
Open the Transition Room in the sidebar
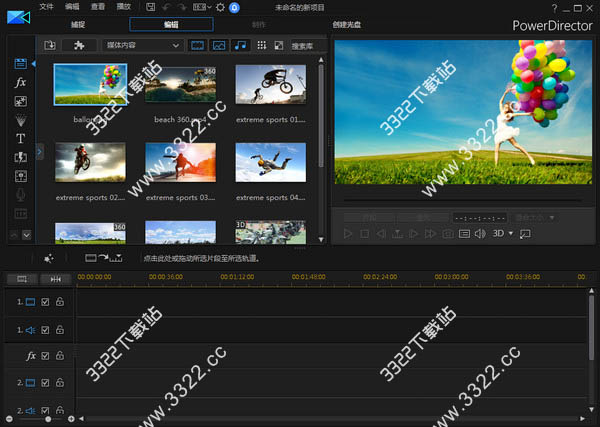(20, 157)
